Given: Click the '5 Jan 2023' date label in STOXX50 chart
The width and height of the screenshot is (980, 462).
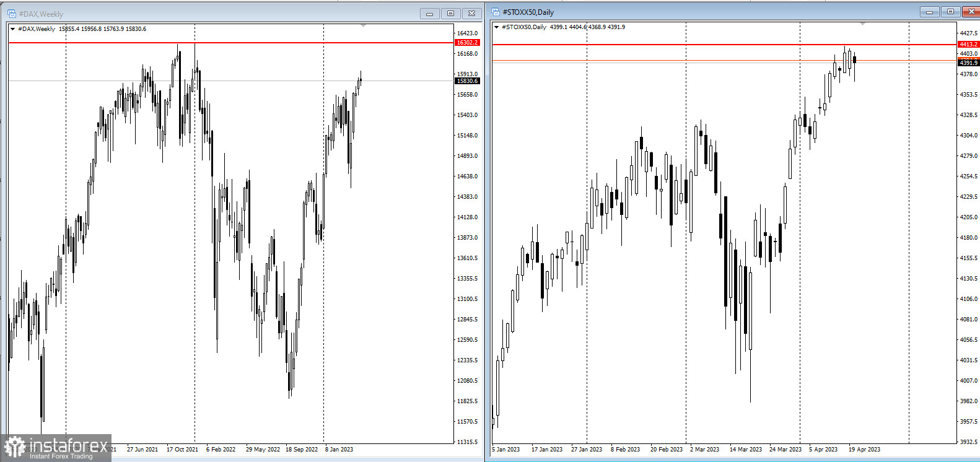Looking at the screenshot, I should 506,450.
